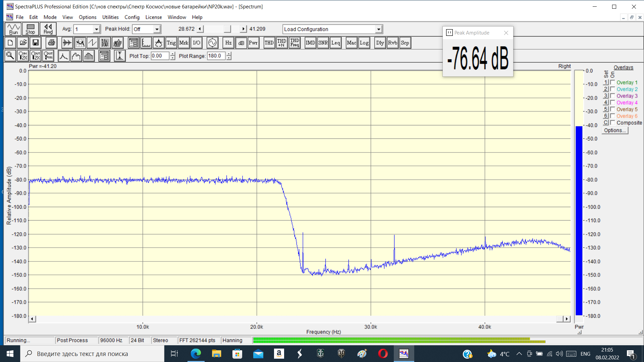644x362 pixels.
Task: Click the SNR toolbar icon
Action: pos(323,43)
